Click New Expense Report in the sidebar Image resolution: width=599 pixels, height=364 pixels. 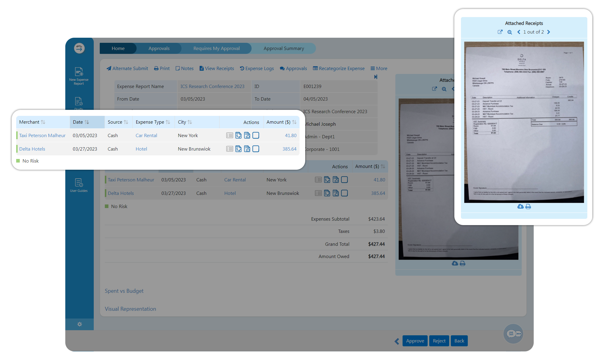click(79, 75)
